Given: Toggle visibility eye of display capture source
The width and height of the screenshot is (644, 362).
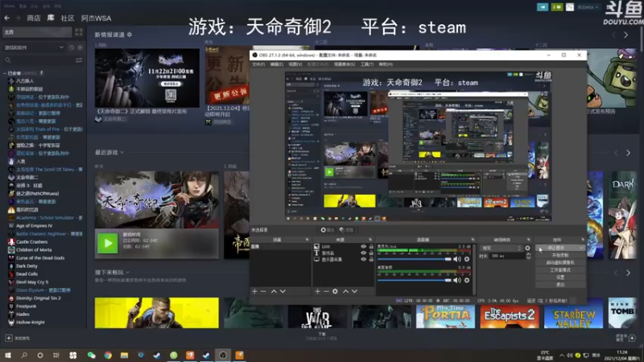Looking at the screenshot, I should (x=363, y=259).
